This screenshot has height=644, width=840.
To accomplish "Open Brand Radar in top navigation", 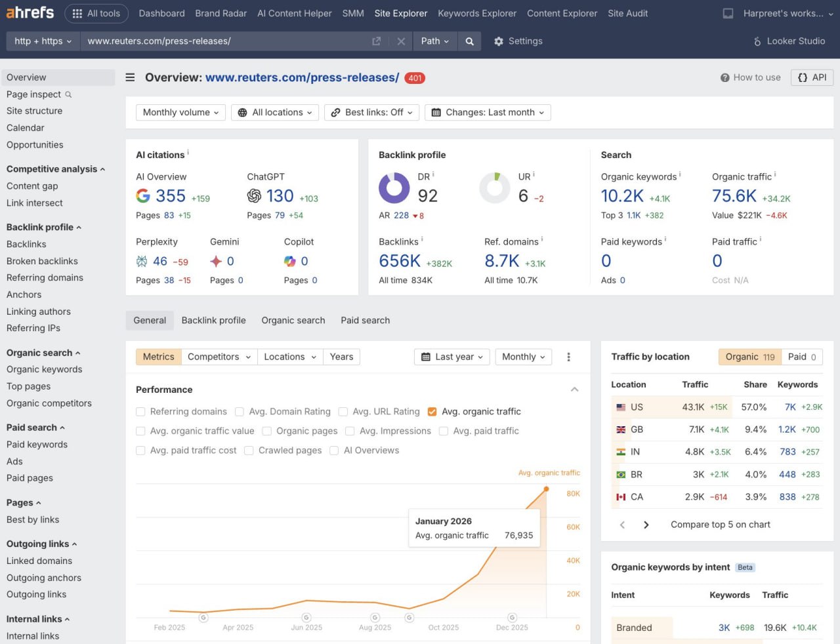I will (221, 13).
